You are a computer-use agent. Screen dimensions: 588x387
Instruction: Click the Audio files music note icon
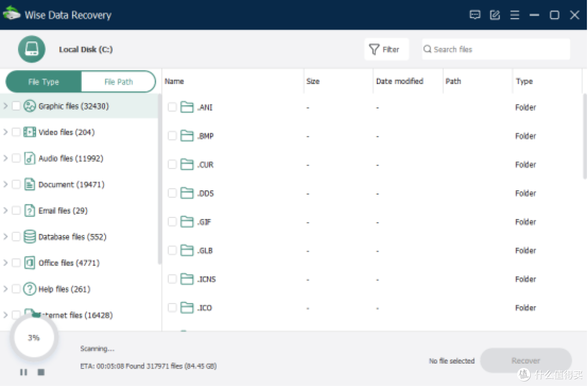pos(29,159)
